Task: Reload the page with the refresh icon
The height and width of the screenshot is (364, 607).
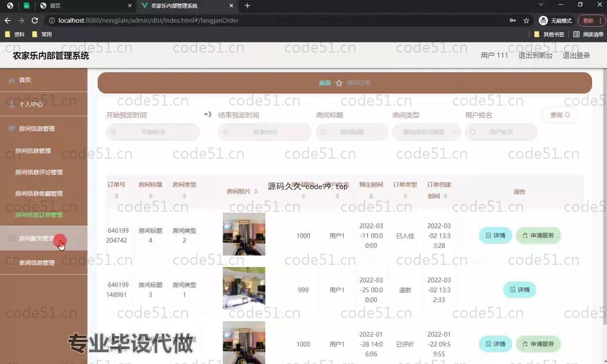Action: click(35, 20)
